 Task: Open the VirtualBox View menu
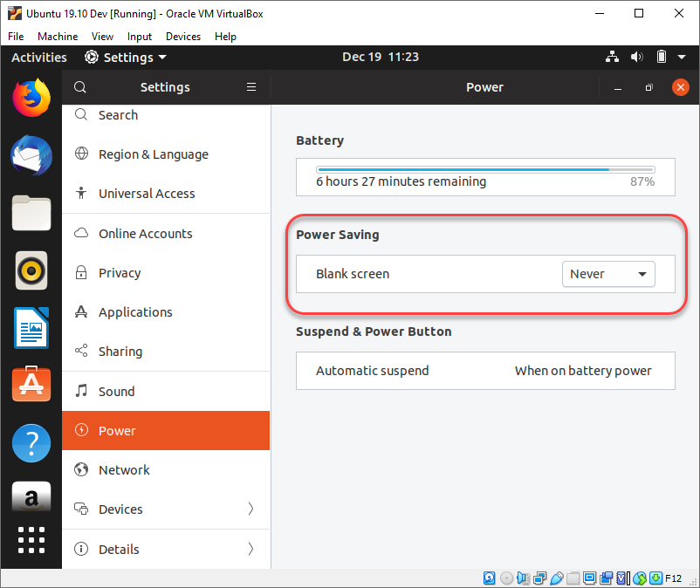pyautogui.click(x=102, y=37)
